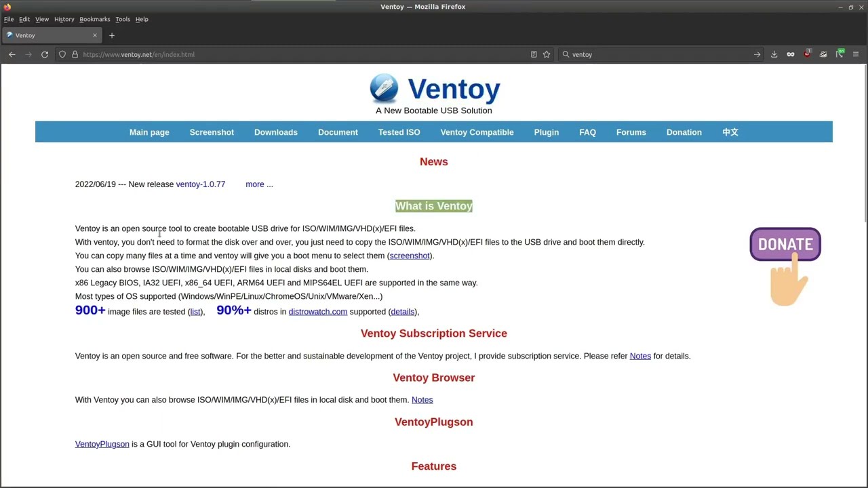Image resolution: width=868 pixels, height=488 pixels.
Task: Switch site to Chinese (中文)
Action: [x=730, y=132]
